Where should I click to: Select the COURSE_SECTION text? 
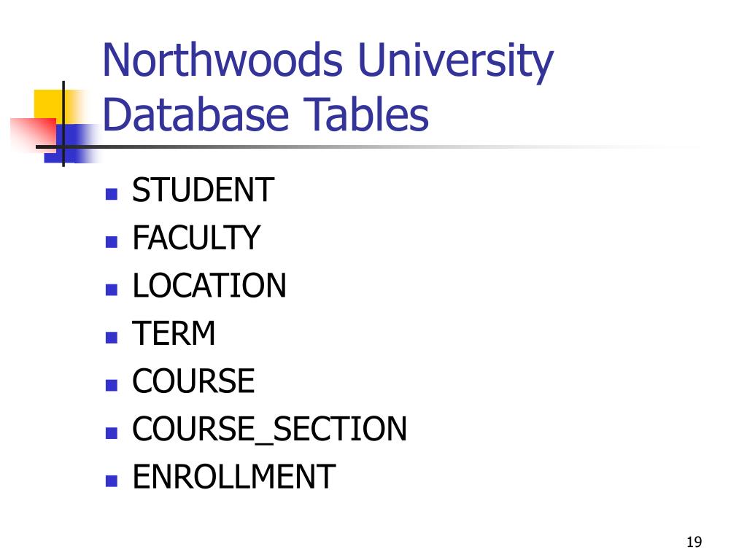pos(269,429)
